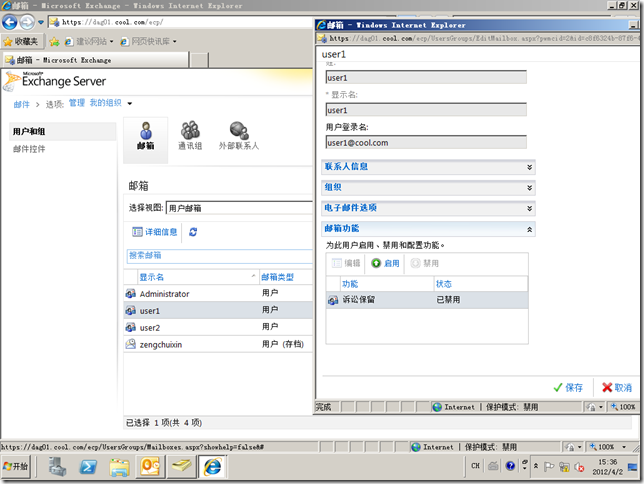Collapse the 邮箱功能 section
Screen dimensions: 644x484
click(428, 229)
